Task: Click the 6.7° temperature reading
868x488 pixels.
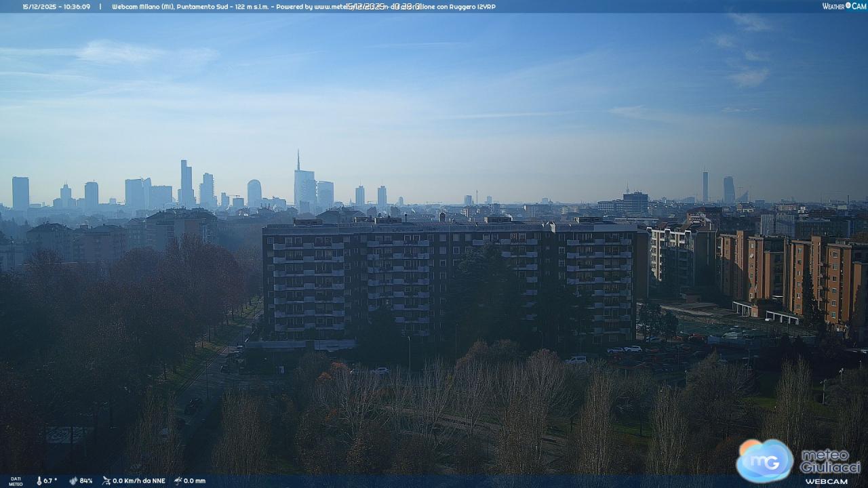Action: (51, 481)
